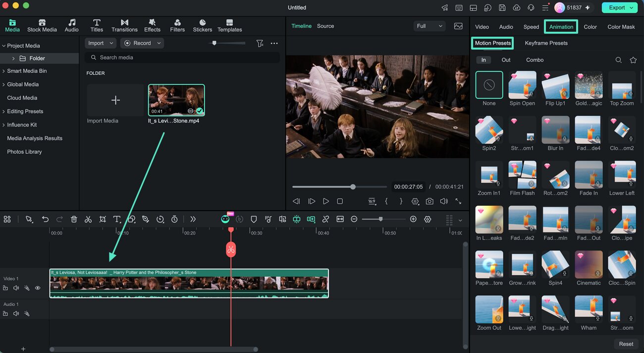Open the AI assistant robot icon
This screenshot has height=353, width=644.
click(x=225, y=219)
